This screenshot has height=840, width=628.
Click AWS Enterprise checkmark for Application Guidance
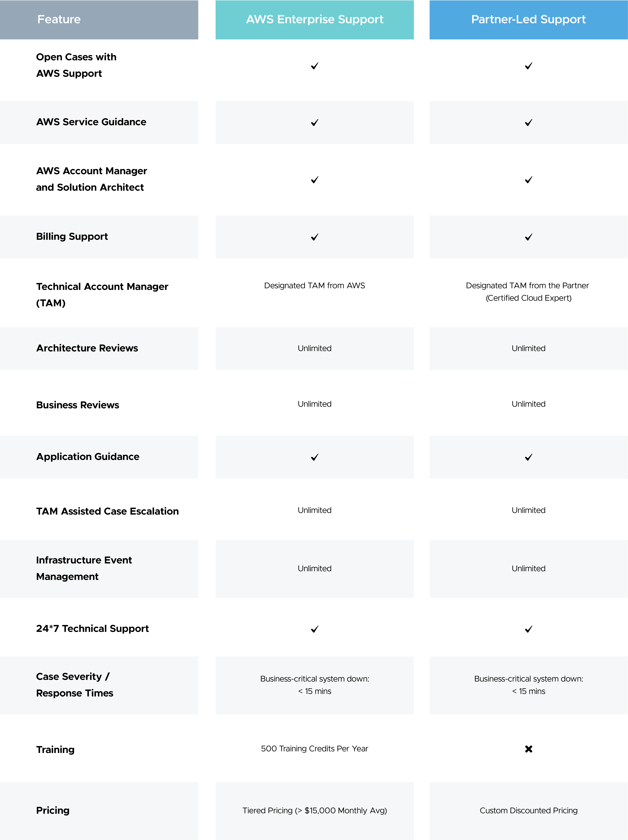click(314, 457)
